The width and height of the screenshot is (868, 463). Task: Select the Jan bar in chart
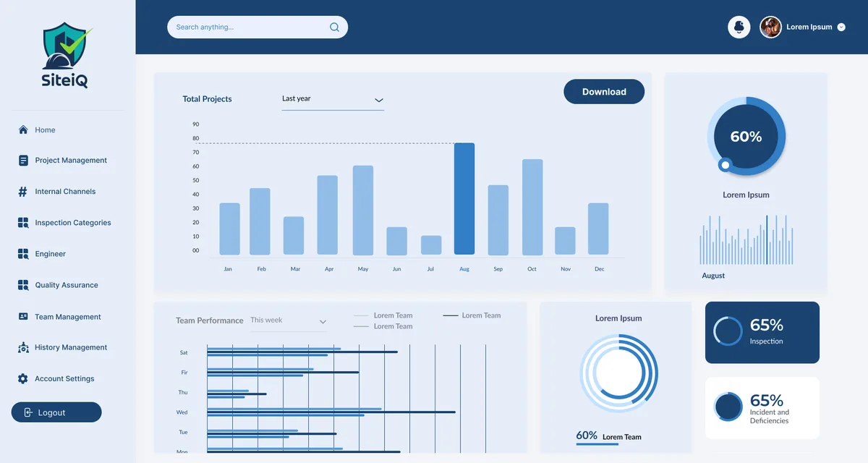pos(229,229)
